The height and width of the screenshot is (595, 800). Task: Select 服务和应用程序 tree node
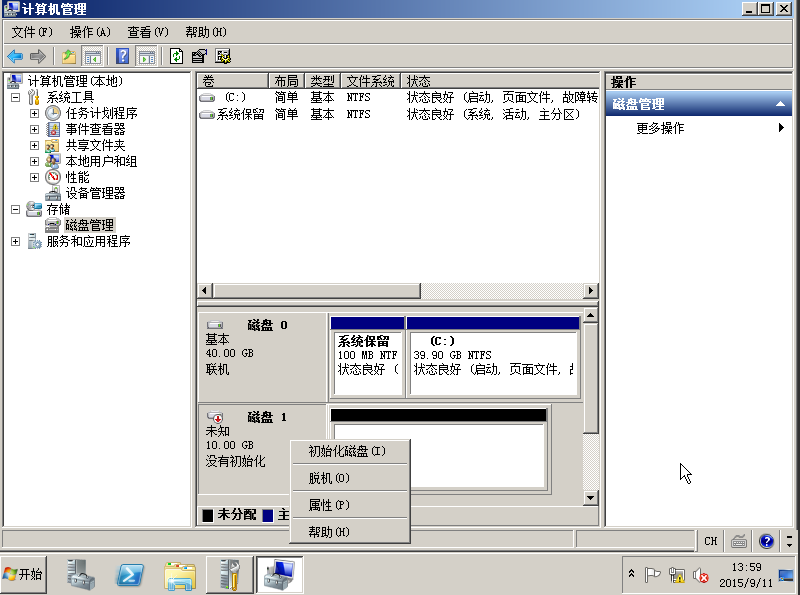tap(88, 241)
